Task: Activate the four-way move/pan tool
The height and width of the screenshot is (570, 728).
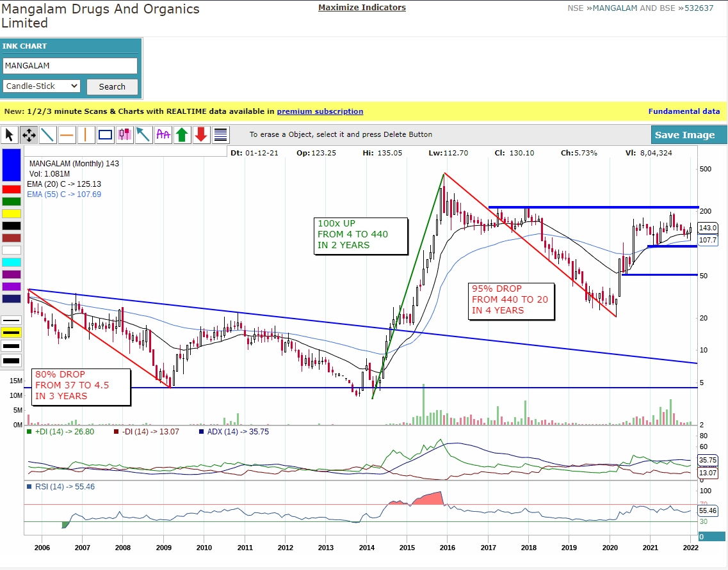Action: [29, 135]
